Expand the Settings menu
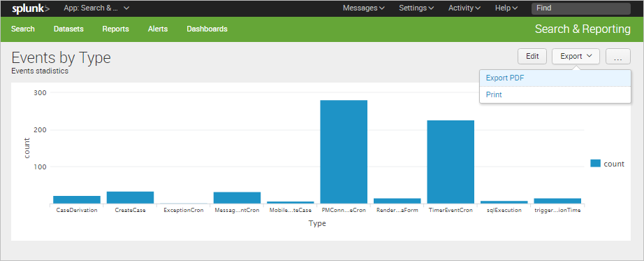Image resolution: width=644 pixels, height=261 pixels. (x=416, y=8)
